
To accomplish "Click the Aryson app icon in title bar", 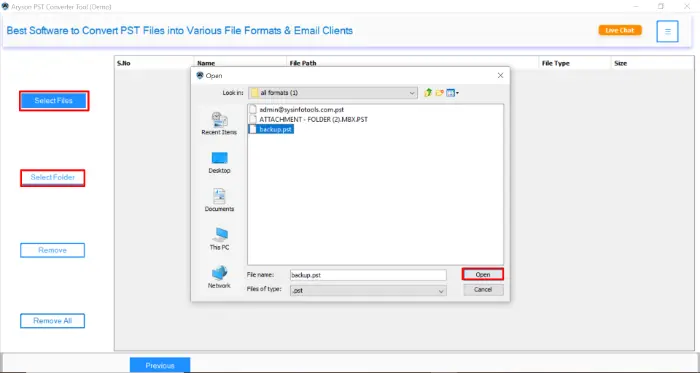I will [5, 7].
